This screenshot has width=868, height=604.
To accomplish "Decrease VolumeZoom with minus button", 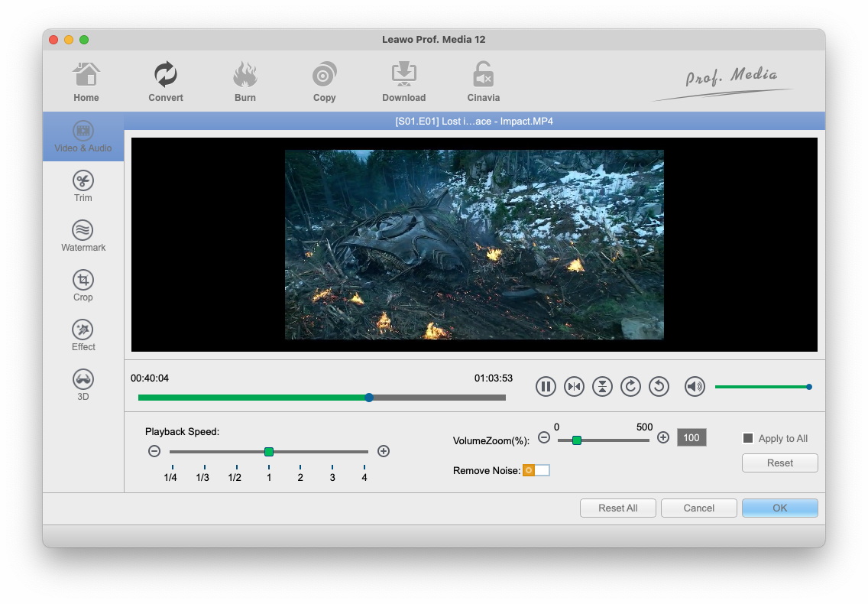I will coord(544,438).
